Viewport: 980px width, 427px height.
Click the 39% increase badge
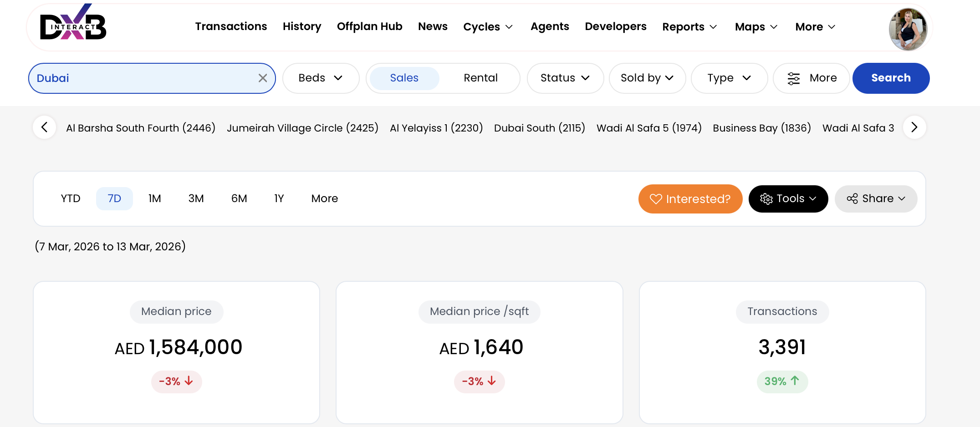pyautogui.click(x=782, y=381)
